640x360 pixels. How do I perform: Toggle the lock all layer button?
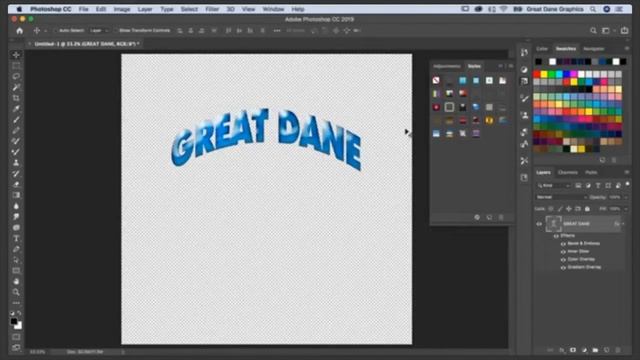[x=587, y=209]
